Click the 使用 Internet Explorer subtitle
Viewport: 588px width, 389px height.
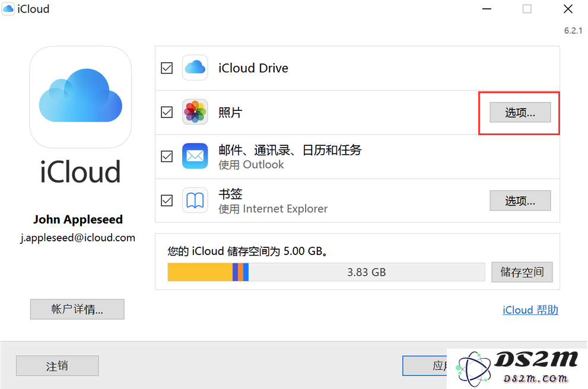273,209
